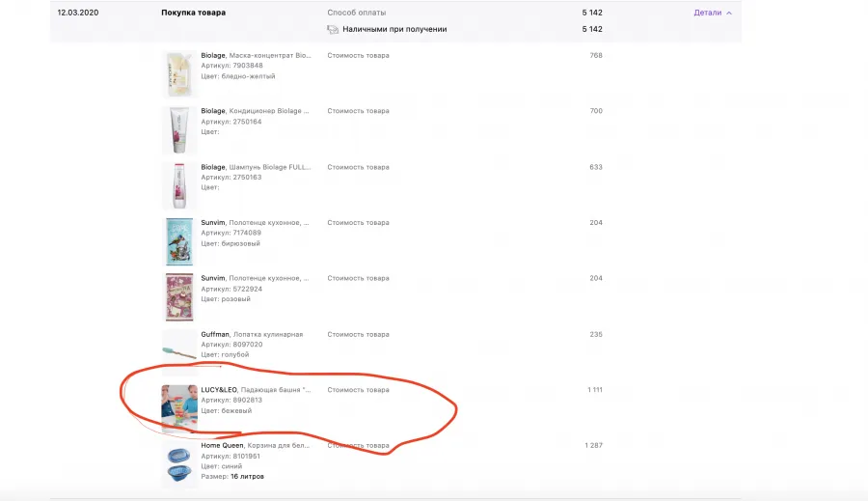The width and height of the screenshot is (868, 501).
Task: Click Biolage Маска-концентрат product title
Action: 256,55
